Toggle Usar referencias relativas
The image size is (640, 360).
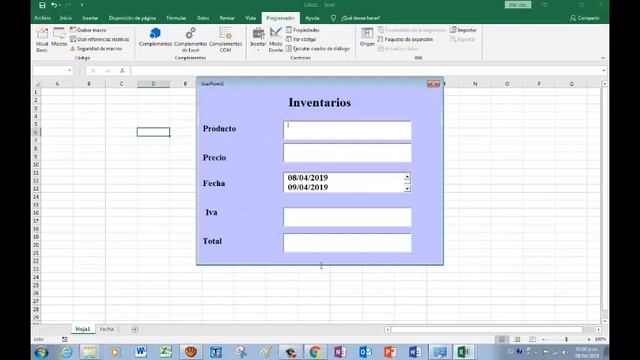[100, 39]
